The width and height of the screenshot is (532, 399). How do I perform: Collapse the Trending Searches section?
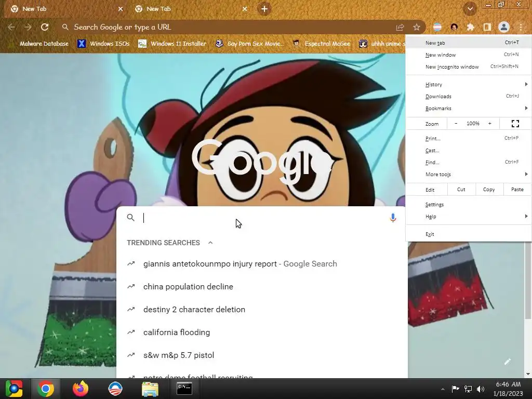(x=210, y=243)
